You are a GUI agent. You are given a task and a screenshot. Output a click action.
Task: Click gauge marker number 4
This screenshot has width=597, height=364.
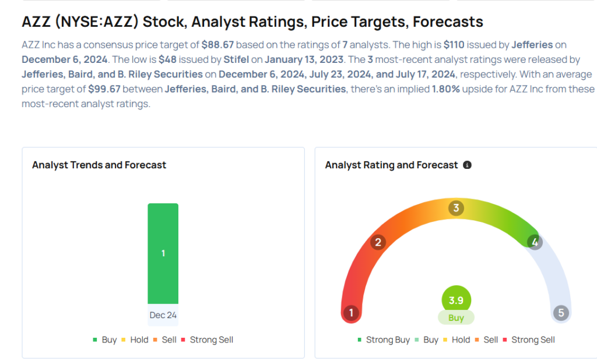pos(534,242)
